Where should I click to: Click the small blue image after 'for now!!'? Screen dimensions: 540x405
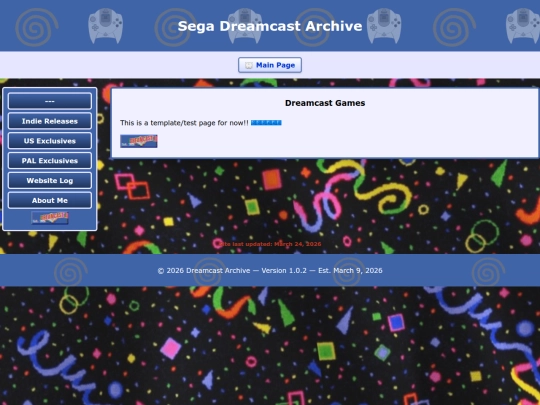point(266,123)
